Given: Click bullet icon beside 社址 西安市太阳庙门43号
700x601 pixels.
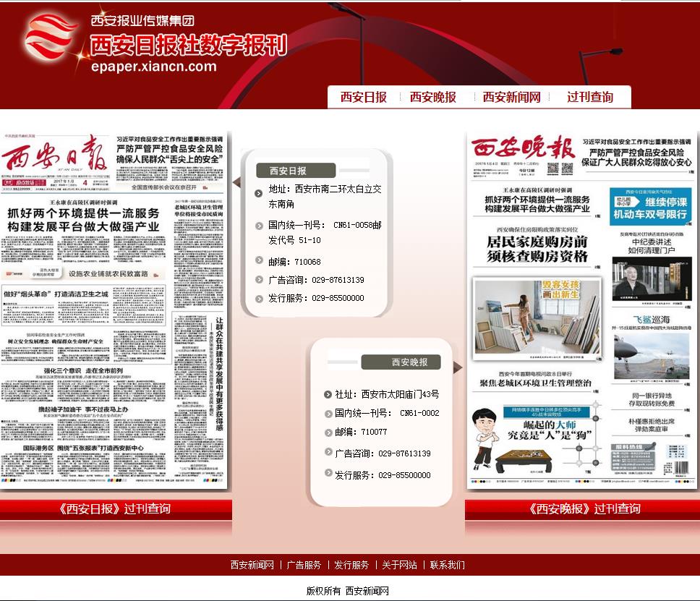Looking at the screenshot, I should click(328, 394).
